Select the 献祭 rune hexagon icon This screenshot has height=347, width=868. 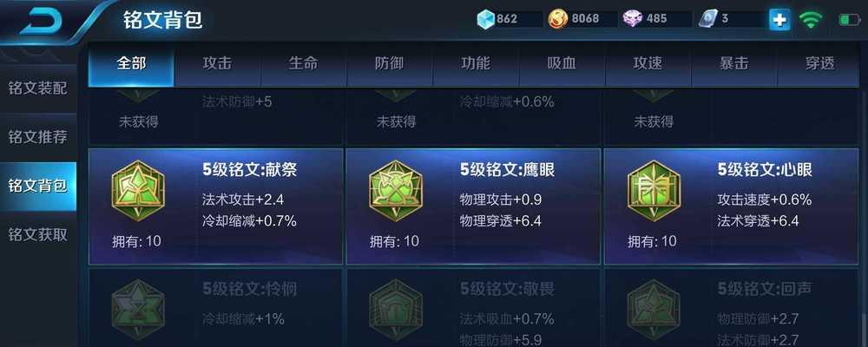[138, 190]
